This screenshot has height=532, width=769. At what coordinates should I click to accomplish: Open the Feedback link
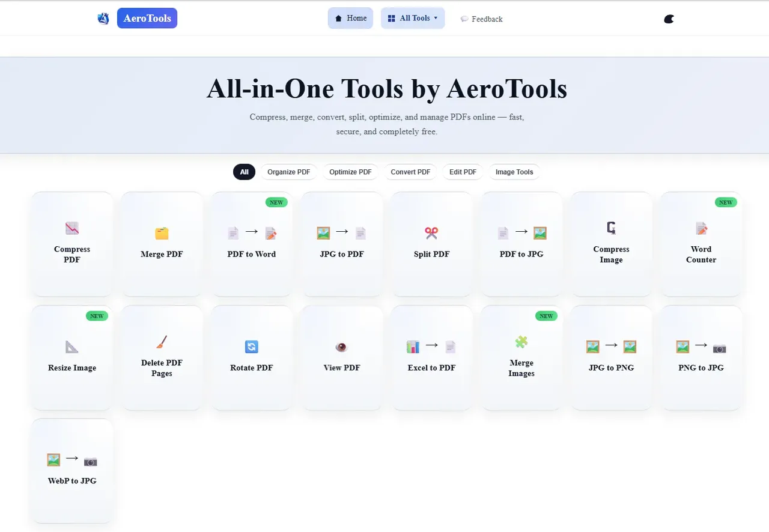click(x=481, y=19)
